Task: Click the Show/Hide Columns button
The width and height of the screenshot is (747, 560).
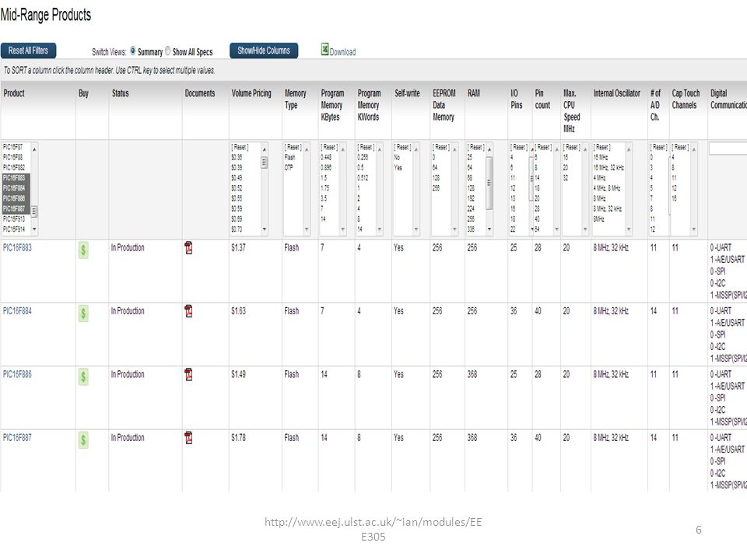Action: pyautogui.click(x=264, y=51)
